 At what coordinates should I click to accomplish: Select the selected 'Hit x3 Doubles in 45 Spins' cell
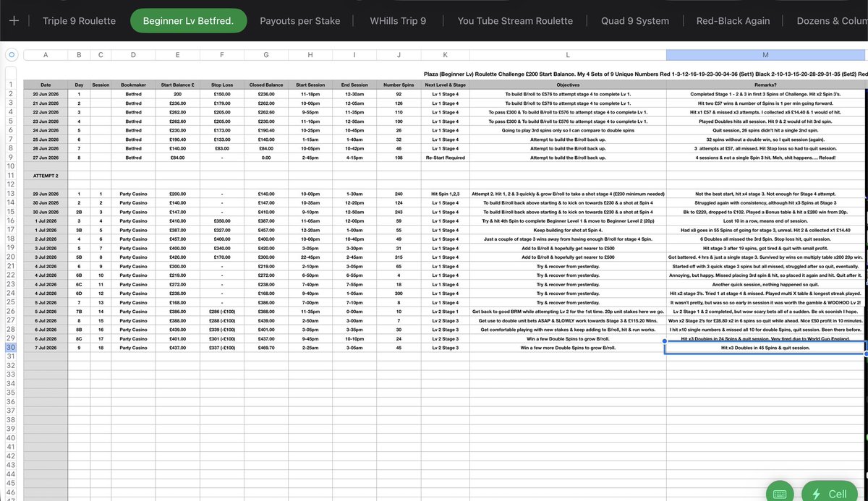pyautogui.click(x=765, y=348)
